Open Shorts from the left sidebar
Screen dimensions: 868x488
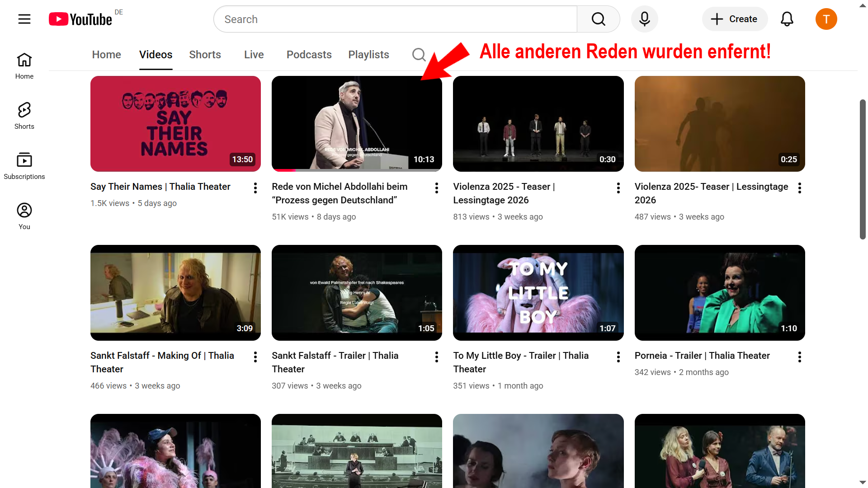click(24, 116)
